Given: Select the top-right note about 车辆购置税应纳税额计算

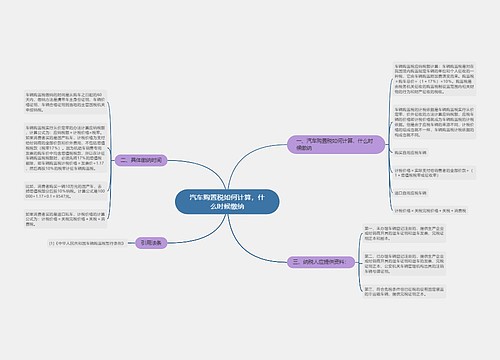Looking at the screenshot, I should (x=434, y=79).
